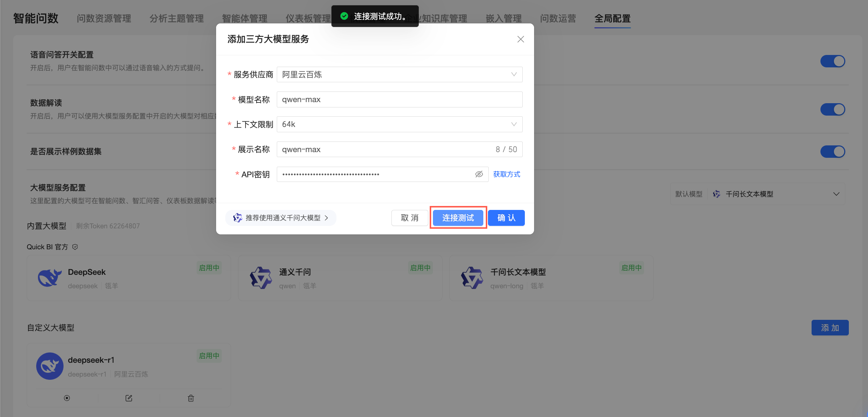Switch to the 问数运营 tab
This screenshot has width=868, height=417.
click(x=558, y=18)
